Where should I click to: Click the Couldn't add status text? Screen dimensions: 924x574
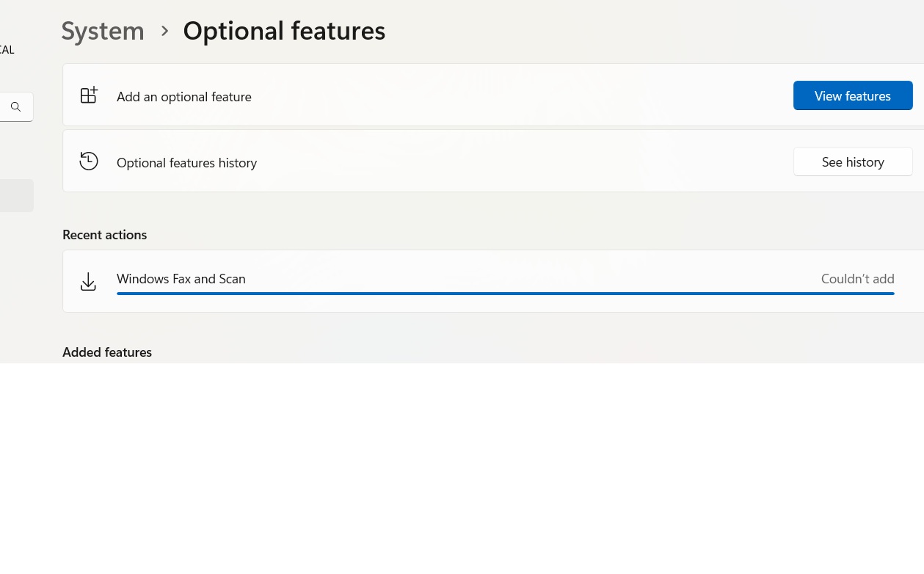tap(857, 278)
